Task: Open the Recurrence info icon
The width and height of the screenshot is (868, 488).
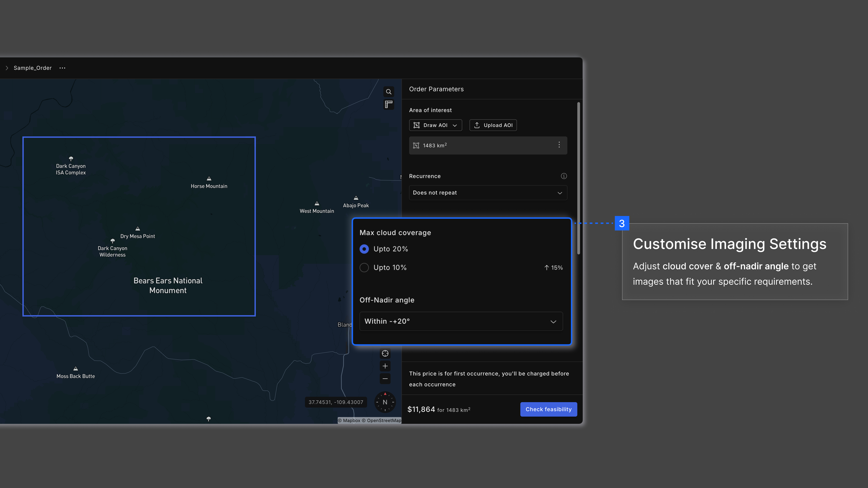Action: coord(564,176)
